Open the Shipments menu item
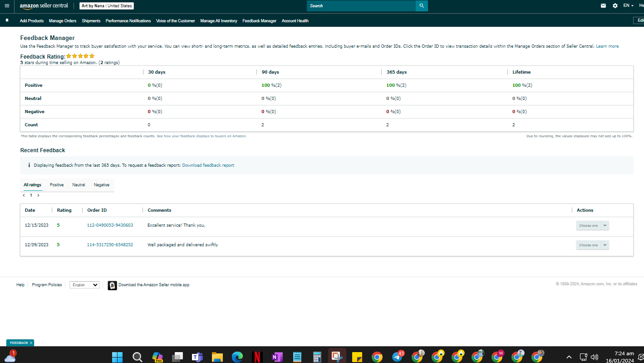644x363 pixels. (x=91, y=21)
